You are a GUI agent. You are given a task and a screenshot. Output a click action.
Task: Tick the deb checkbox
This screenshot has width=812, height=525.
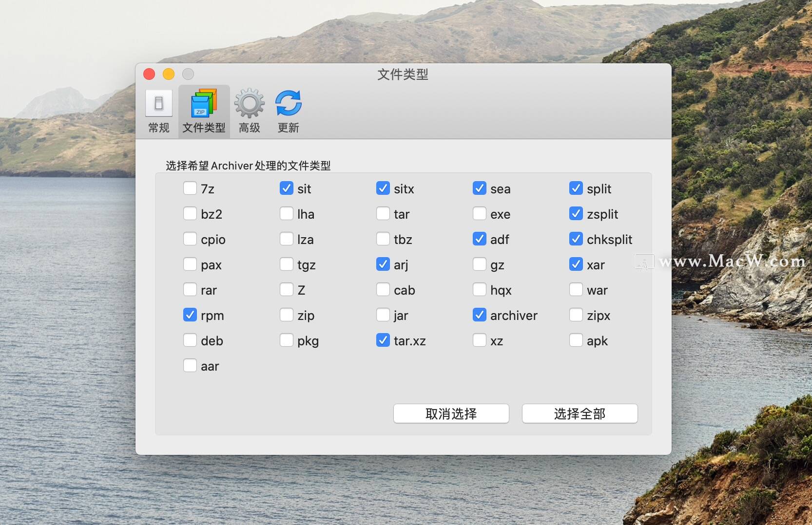190,340
